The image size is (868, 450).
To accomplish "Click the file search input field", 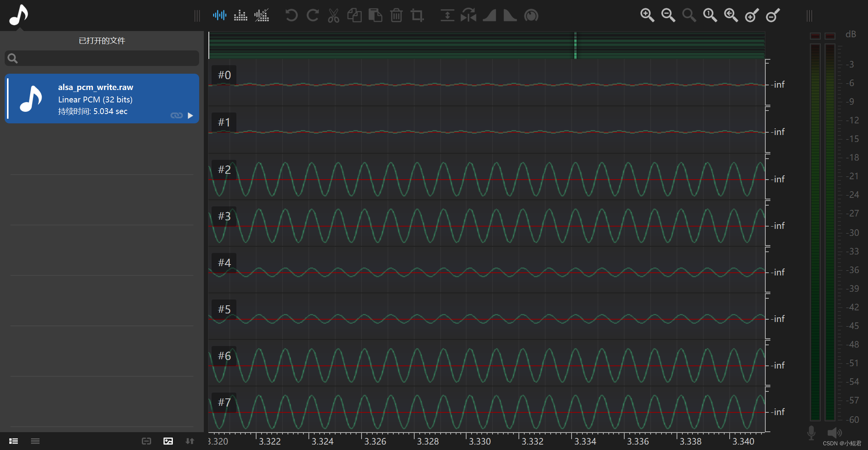I will coord(102,58).
